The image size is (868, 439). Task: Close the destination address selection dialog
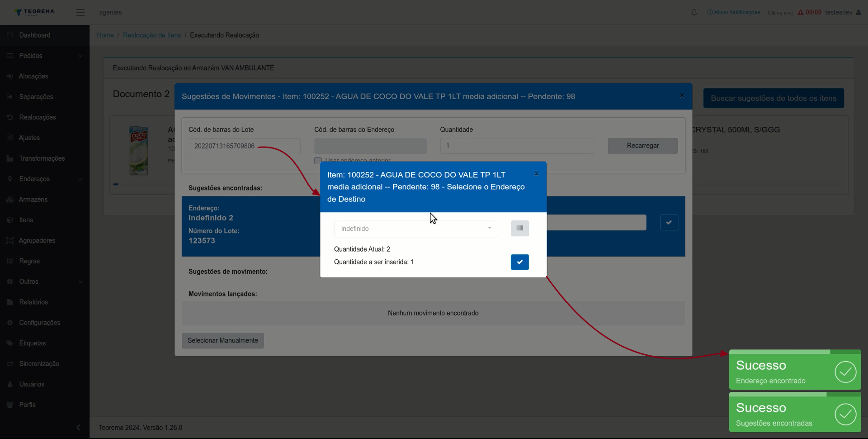click(536, 174)
